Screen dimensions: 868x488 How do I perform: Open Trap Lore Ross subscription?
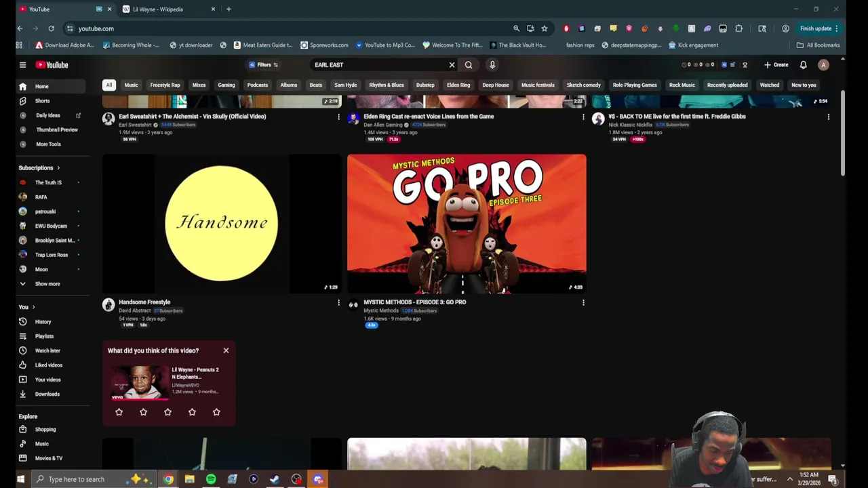pos(51,255)
